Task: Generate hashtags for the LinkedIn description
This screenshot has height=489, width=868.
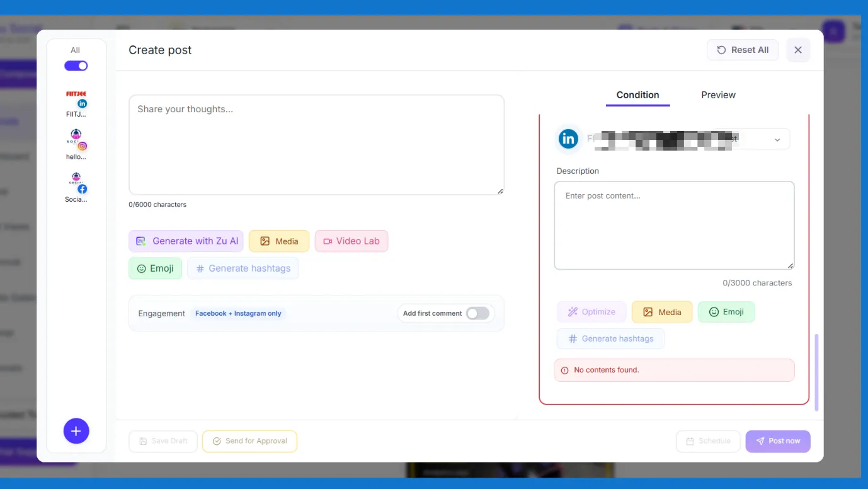Action: (x=610, y=339)
